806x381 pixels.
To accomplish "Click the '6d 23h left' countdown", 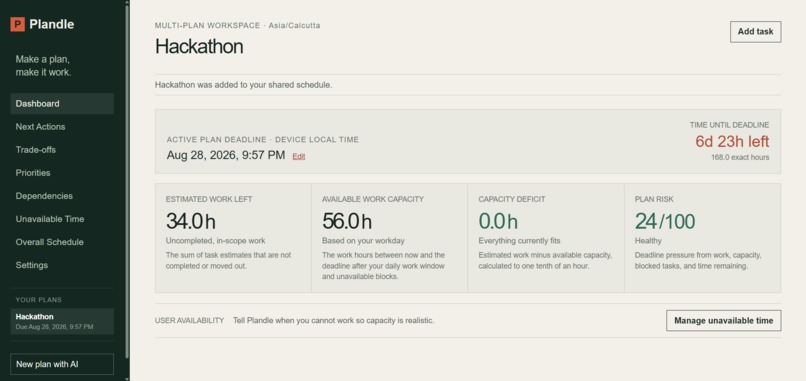I will pyautogui.click(x=732, y=141).
